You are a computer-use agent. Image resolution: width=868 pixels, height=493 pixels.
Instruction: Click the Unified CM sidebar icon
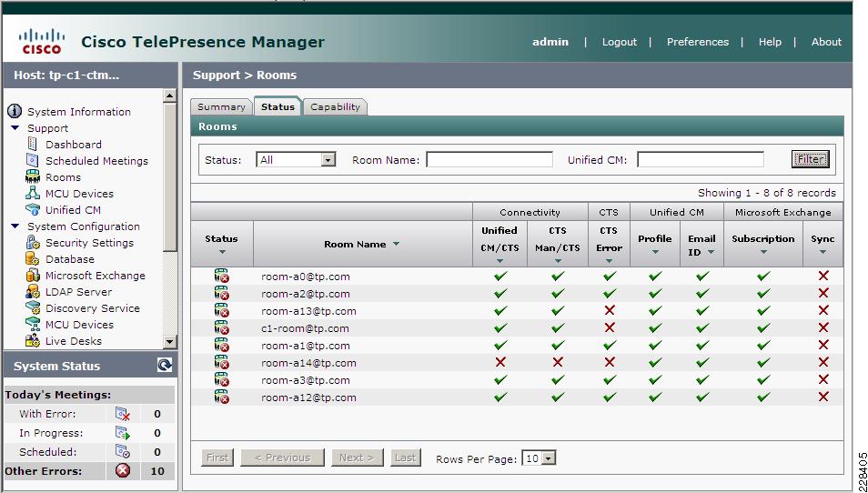point(33,210)
